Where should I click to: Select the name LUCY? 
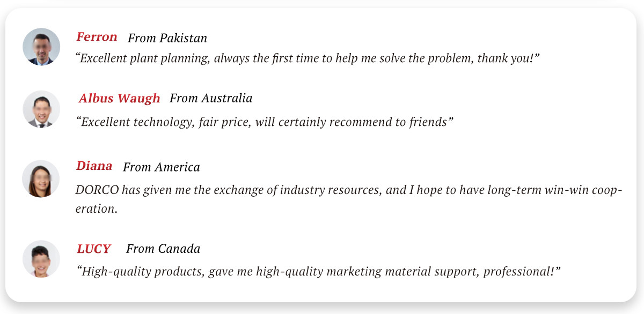click(94, 249)
